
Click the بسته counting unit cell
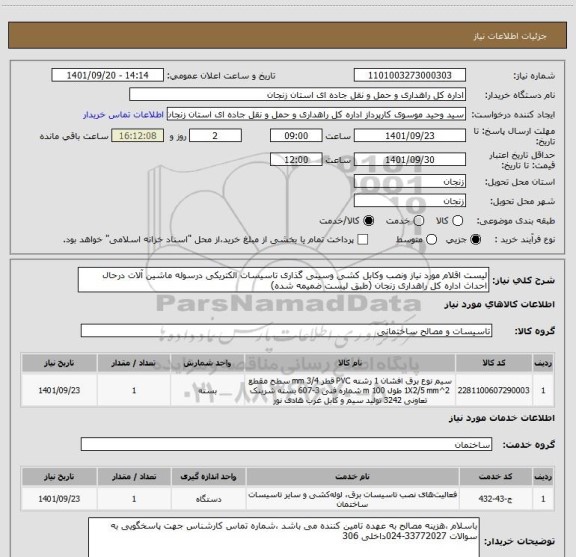point(208,390)
